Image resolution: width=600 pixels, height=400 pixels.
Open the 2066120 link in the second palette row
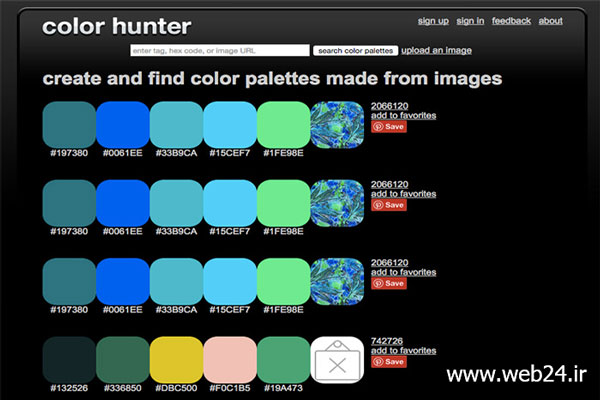[389, 184]
